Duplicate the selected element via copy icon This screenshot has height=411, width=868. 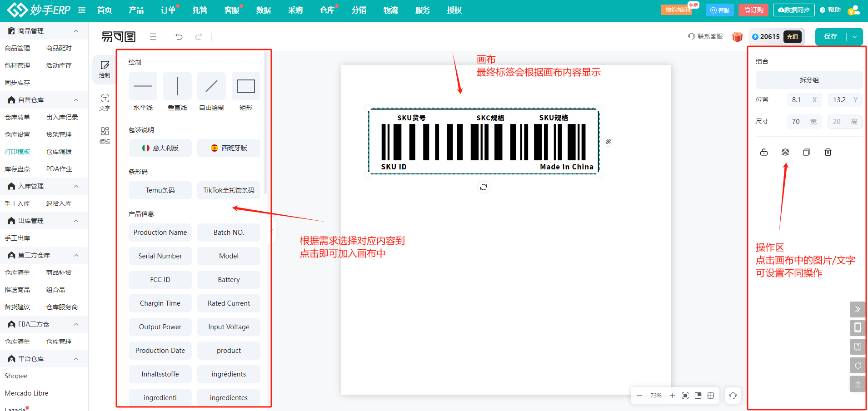[807, 152]
